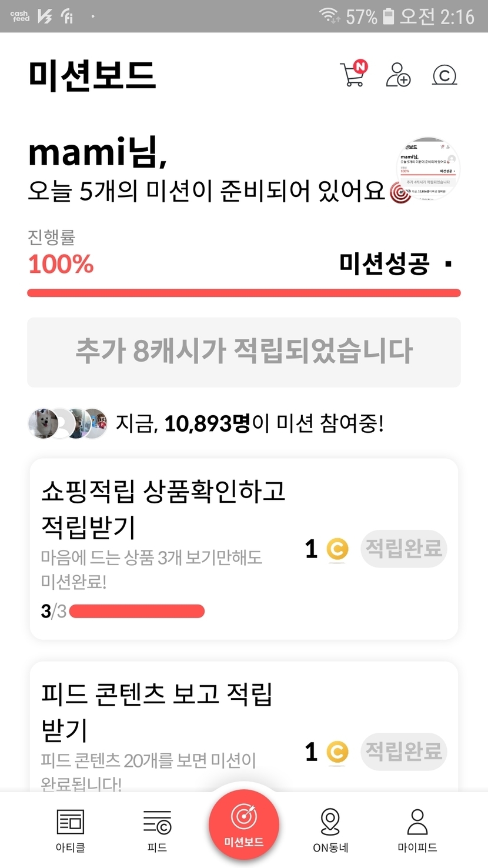
Task: Open the 마이피드 profile tab
Action: [417, 829]
